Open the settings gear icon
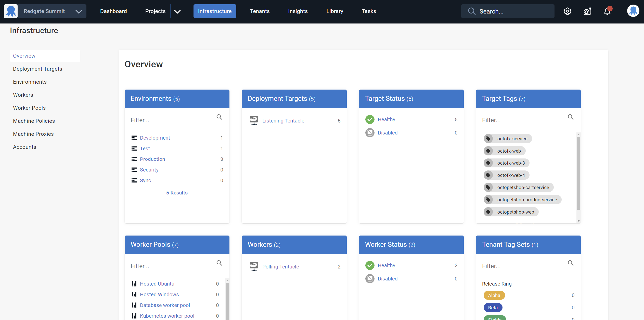The width and height of the screenshot is (644, 320). point(567,11)
